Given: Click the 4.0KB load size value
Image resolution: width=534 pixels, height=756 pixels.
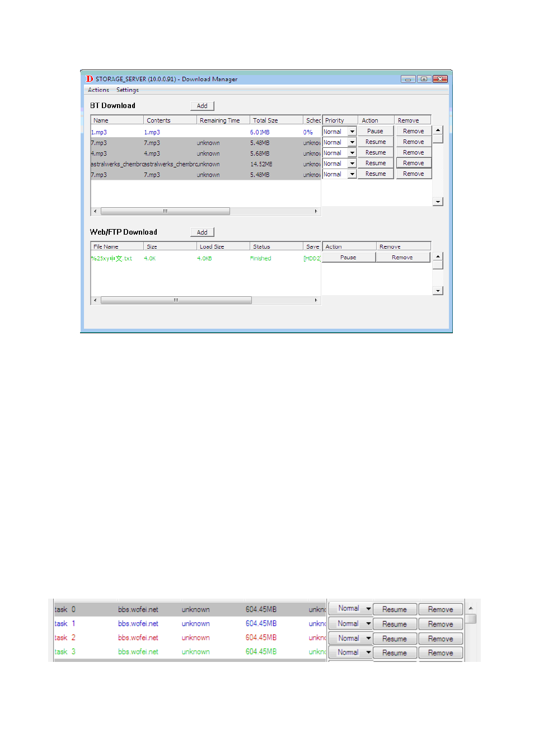Looking at the screenshot, I should point(204,259).
